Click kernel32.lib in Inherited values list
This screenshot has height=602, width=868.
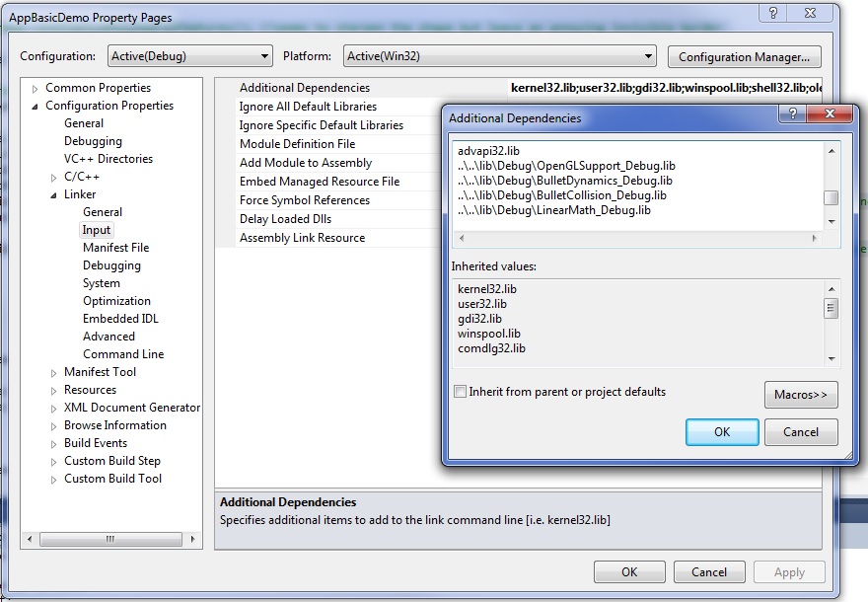pyautogui.click(x=487, y=289)
